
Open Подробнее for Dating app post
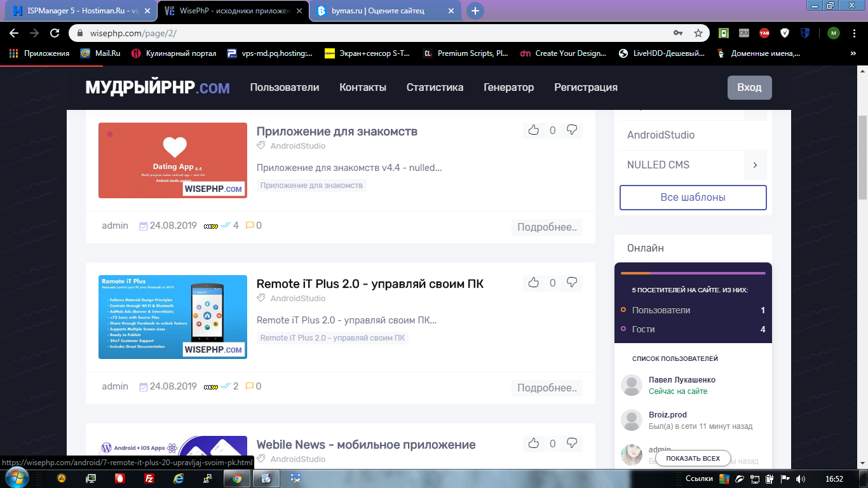[546, 227]
